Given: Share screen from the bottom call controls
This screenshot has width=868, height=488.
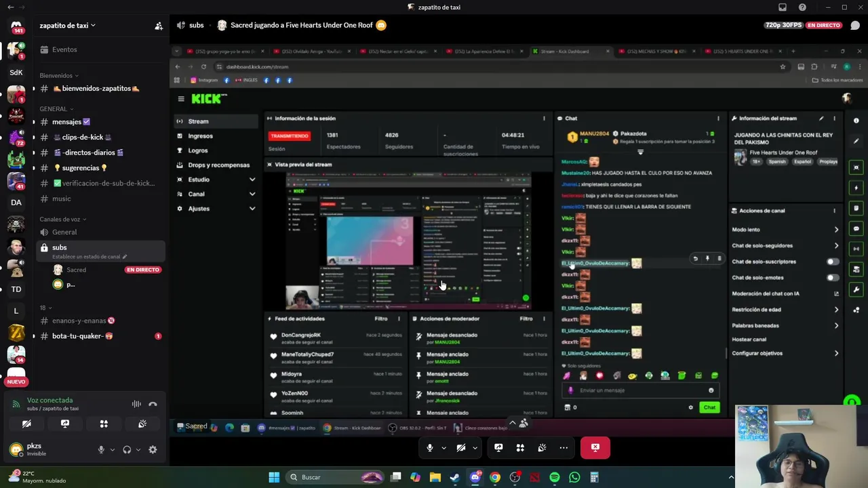Looking at the screenshot, I should coord(498,447).
